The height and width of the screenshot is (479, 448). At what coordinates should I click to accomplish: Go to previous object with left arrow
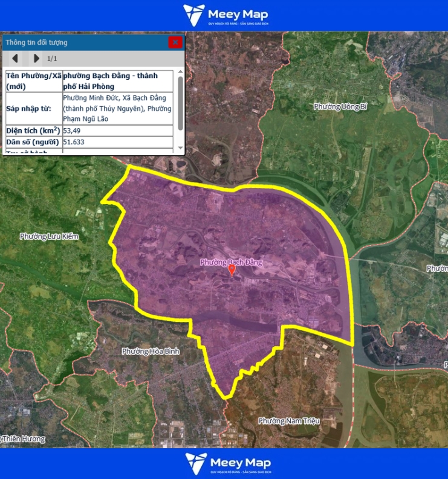pyautogui.click(x=15, y=59)
